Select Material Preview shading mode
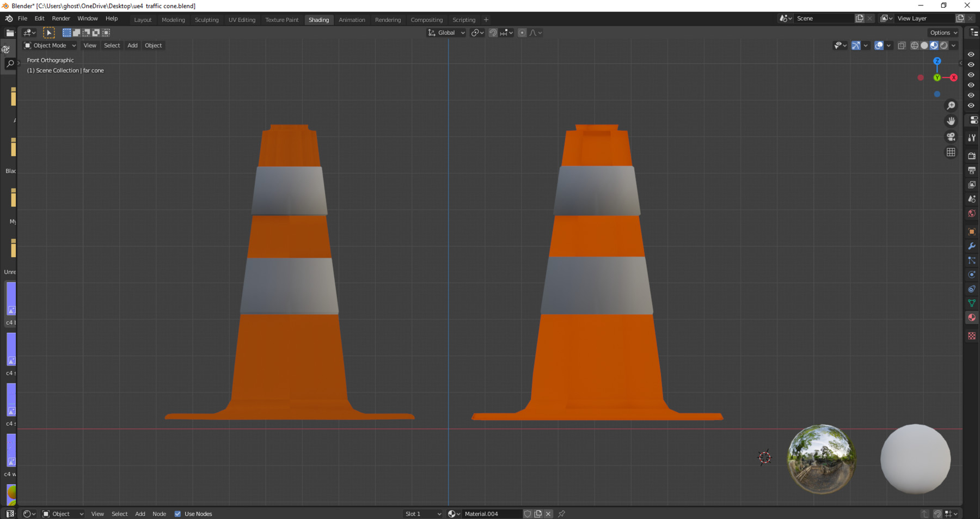This screenshot has width=980, height=519. 933,45
